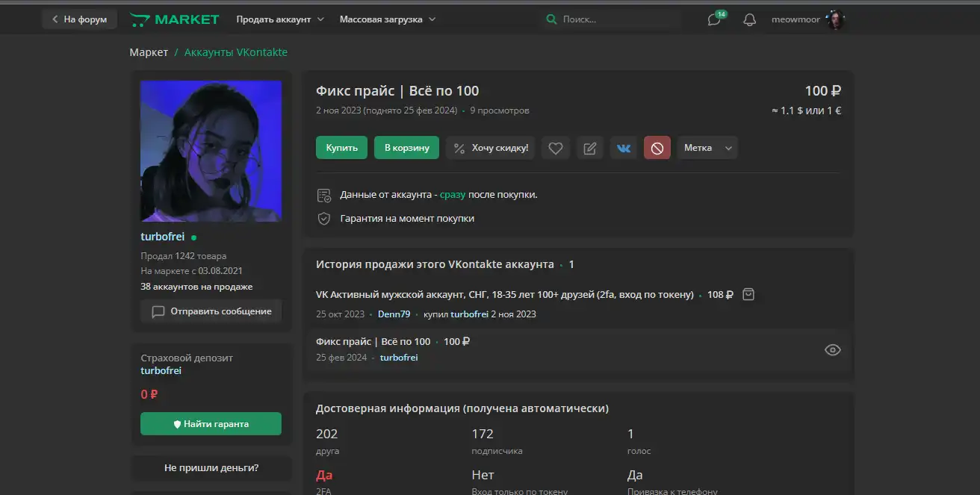
Task: Click the red 0 ₽ deposit amount
Action: (x=149, y=394)
